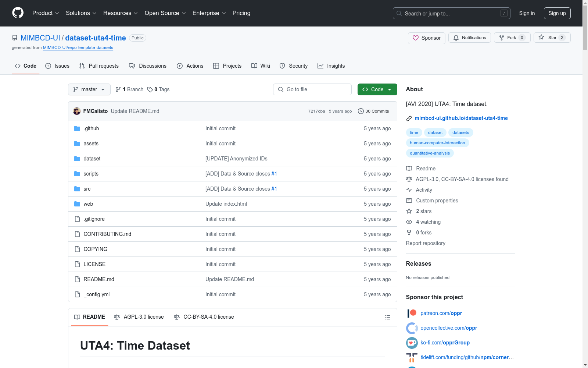Fork the repository
This screenshot has width=588, height=368.
[512, 38]
